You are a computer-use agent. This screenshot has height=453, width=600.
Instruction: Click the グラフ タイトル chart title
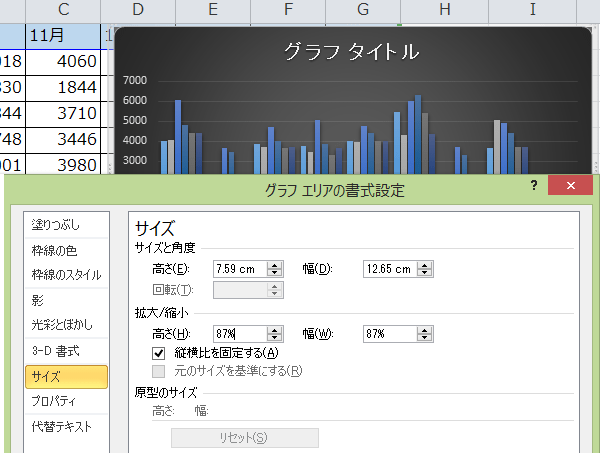[350, 52]
